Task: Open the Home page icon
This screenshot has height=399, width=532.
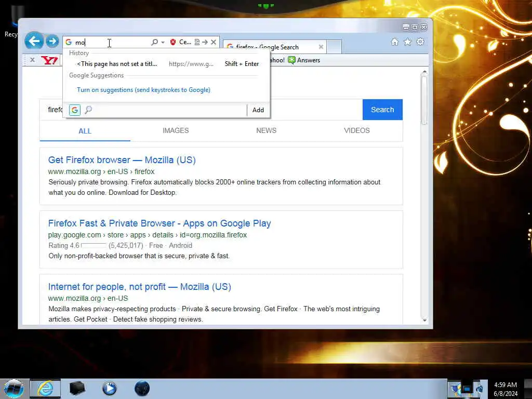Action: [395, 42]
